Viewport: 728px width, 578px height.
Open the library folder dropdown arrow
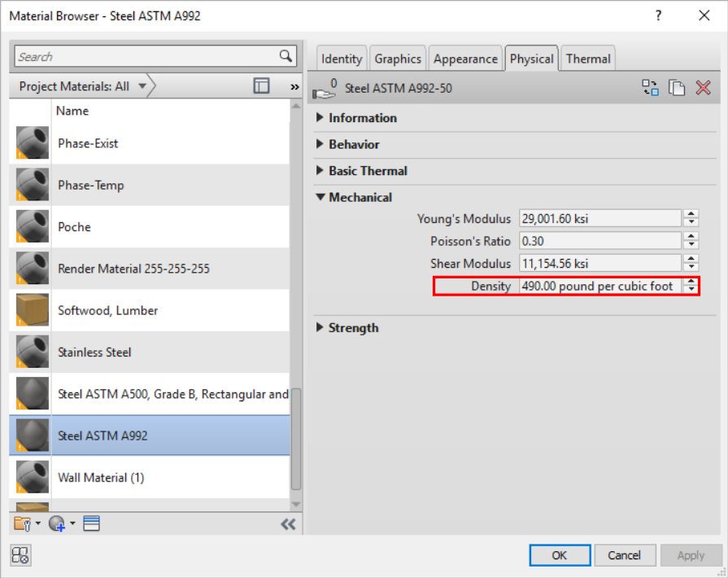38,523
